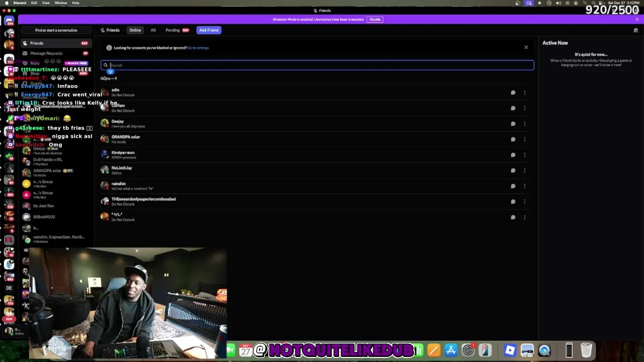Open the NoLimitJay friend row
This screenshot has height=362, width=644.
point(315,170)
